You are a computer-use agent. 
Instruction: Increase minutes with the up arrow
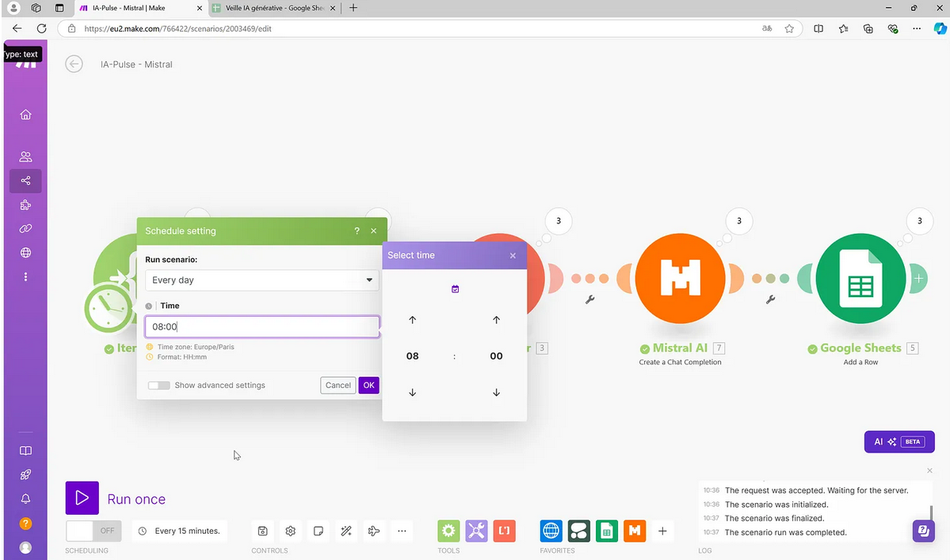point(496,320)
